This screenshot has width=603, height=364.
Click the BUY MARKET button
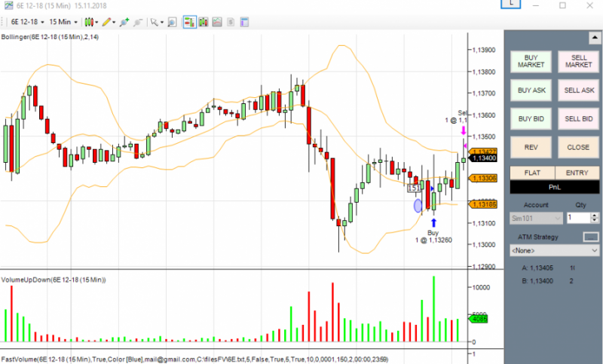click(531, 62)
